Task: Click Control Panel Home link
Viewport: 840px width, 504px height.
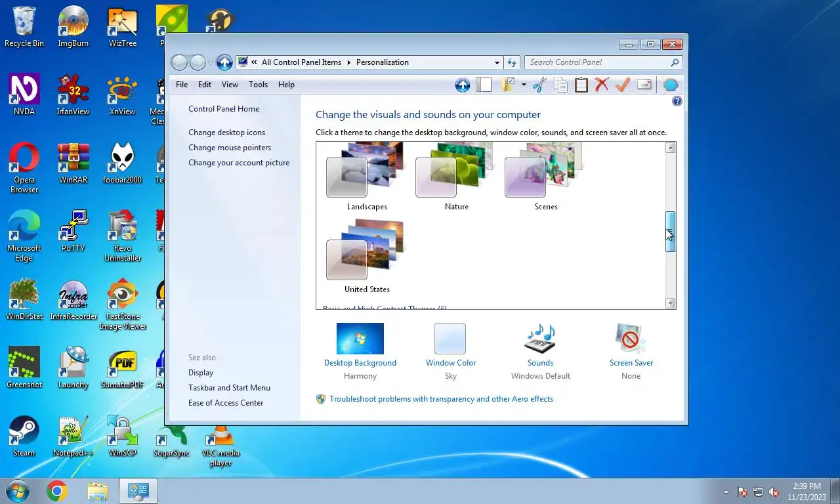Action: 224,109
